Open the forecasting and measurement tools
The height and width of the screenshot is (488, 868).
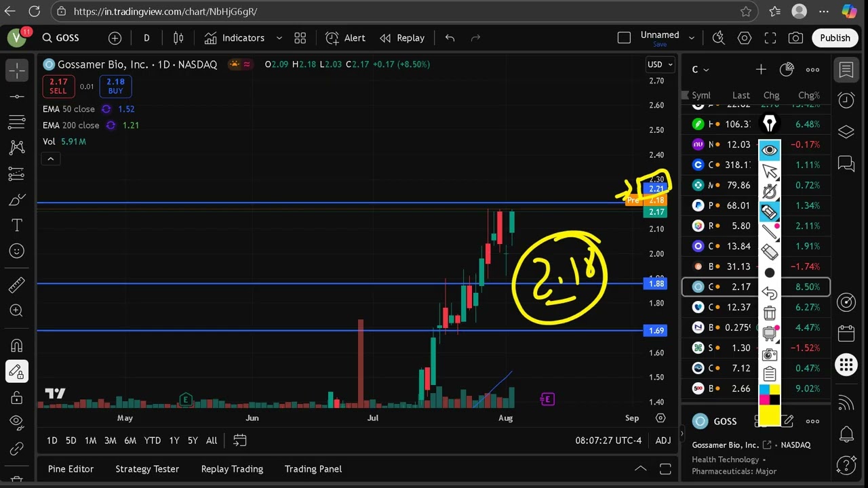17,174
